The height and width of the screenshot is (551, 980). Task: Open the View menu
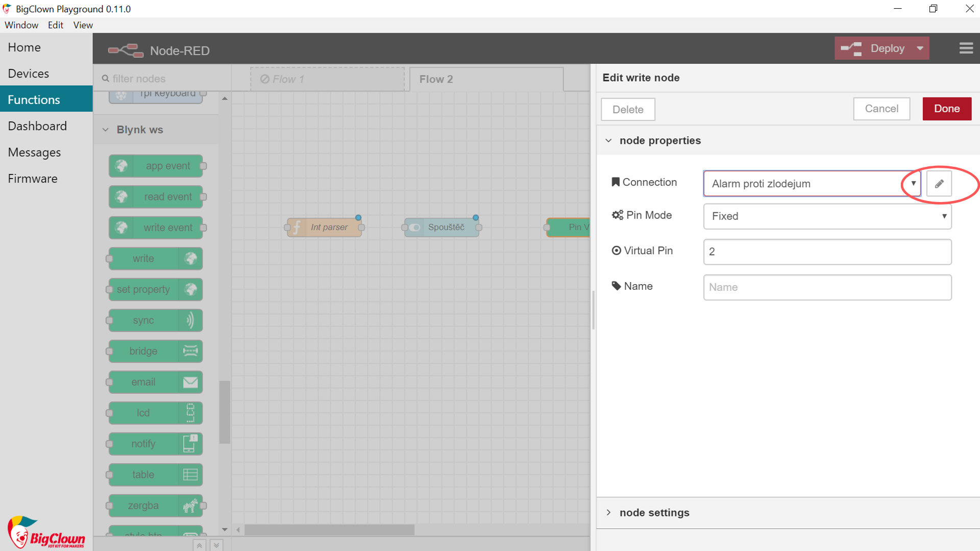[83, 25]
